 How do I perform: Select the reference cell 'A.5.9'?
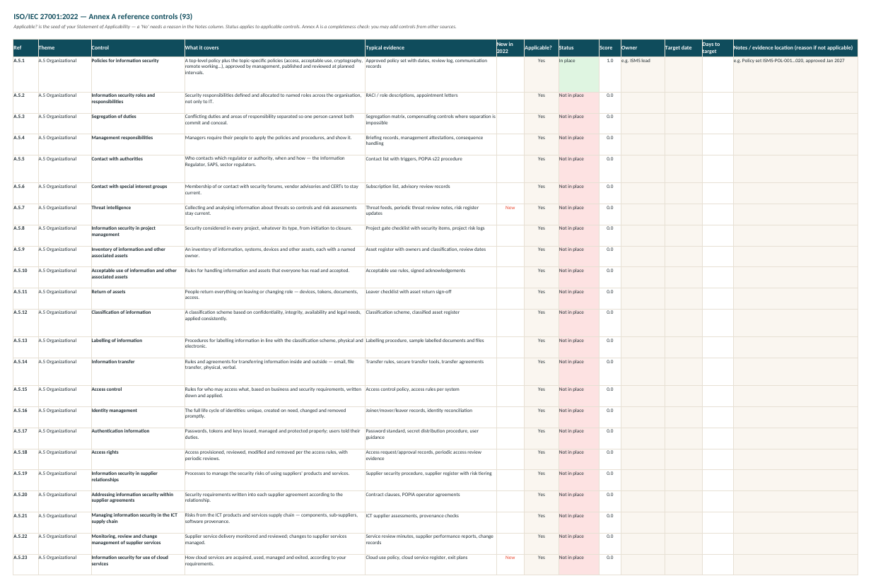(25, 256)
